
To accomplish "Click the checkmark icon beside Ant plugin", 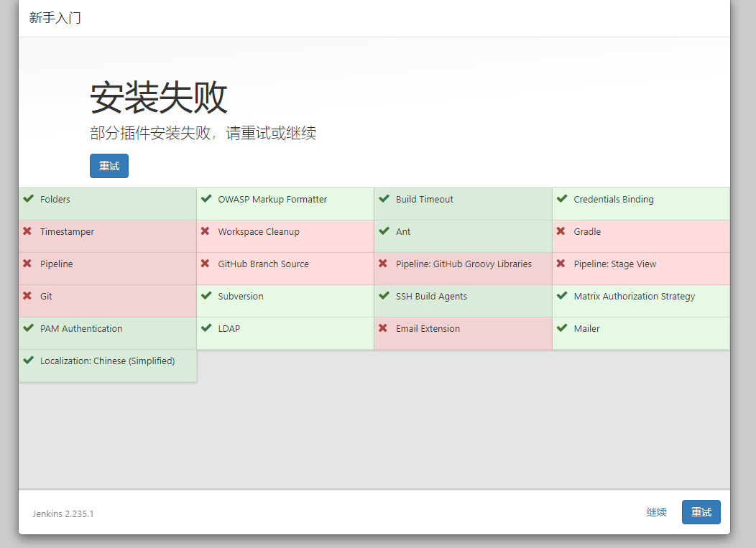I will [384, 231].
